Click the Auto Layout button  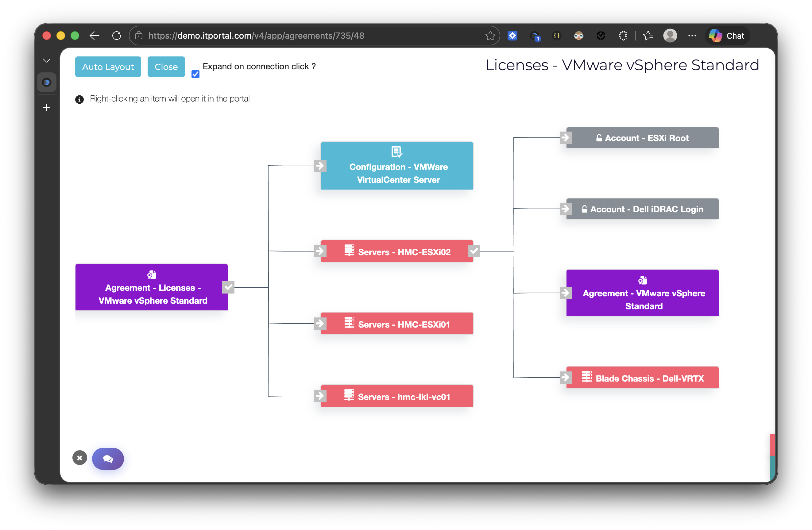108,67
